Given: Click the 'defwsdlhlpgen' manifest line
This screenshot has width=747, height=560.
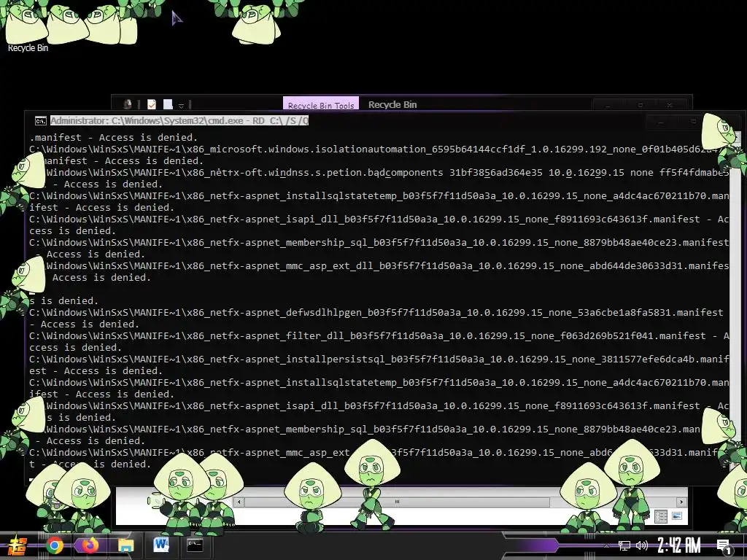Looking at the screenshot, I should click(376, 312).
